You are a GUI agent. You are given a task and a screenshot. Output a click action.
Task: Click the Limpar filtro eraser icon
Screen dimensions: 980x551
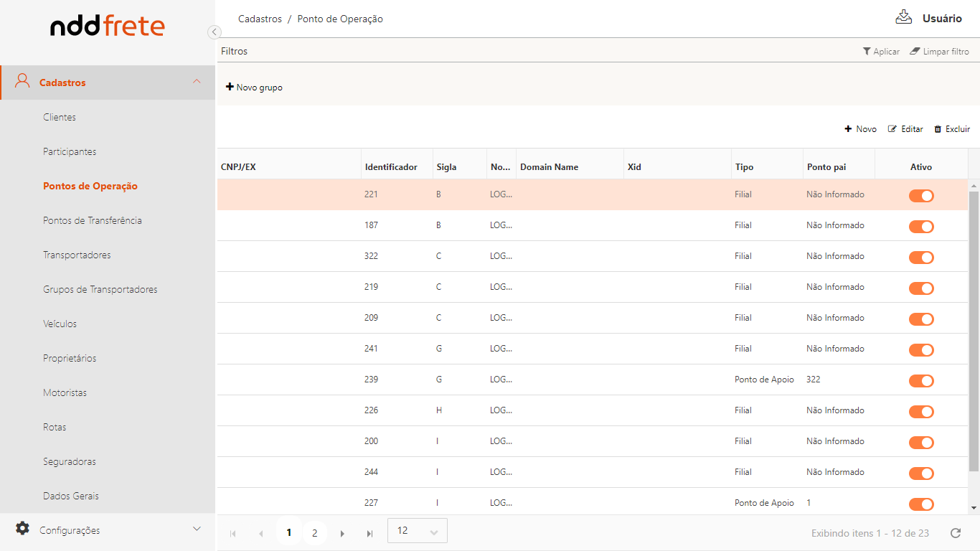915,52
